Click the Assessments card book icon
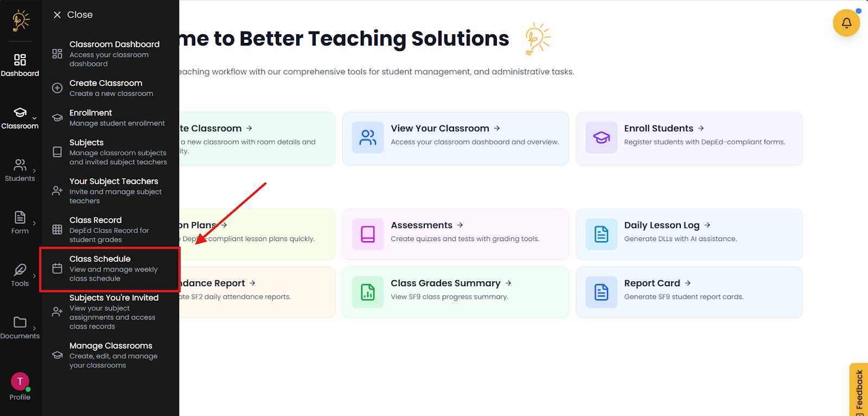 (368, 234)
